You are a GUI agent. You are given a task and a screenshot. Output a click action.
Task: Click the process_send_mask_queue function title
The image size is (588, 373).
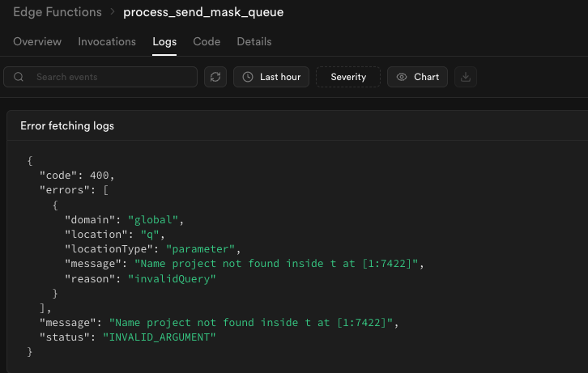[x=203, y=13]
